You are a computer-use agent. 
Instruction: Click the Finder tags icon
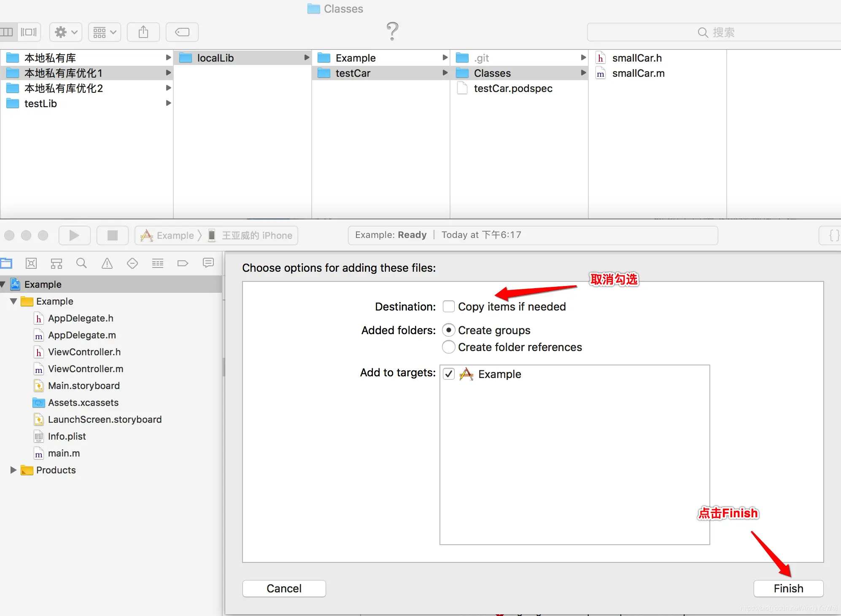[182, 32]
